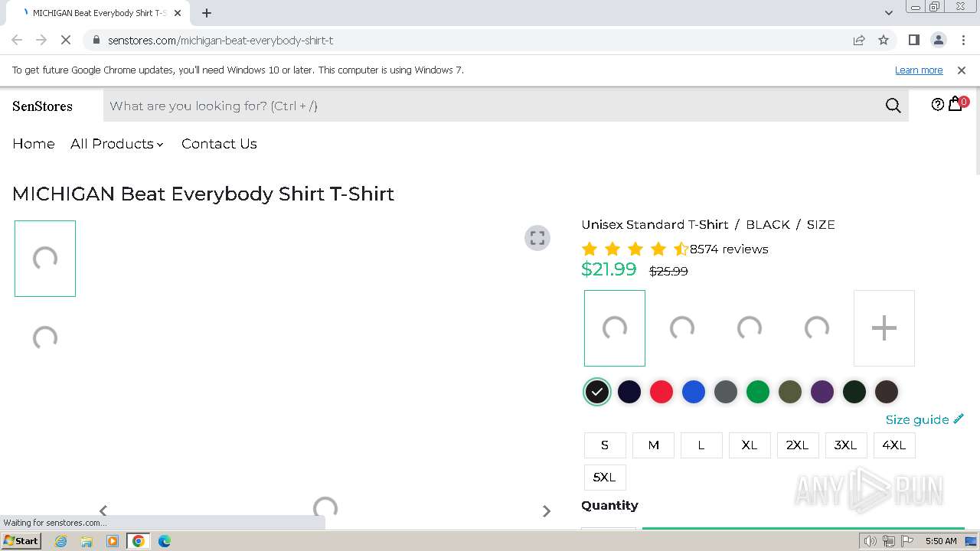Image resolution: width=980 pixels, height=551 pixels.
Task: Select the navy color swatch
Action: [629, 392]
